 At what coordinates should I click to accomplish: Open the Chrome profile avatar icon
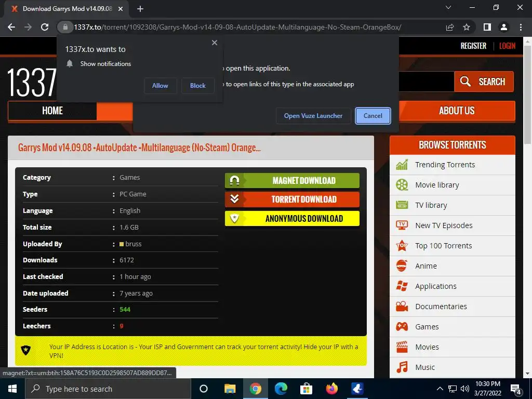(504, 27)
